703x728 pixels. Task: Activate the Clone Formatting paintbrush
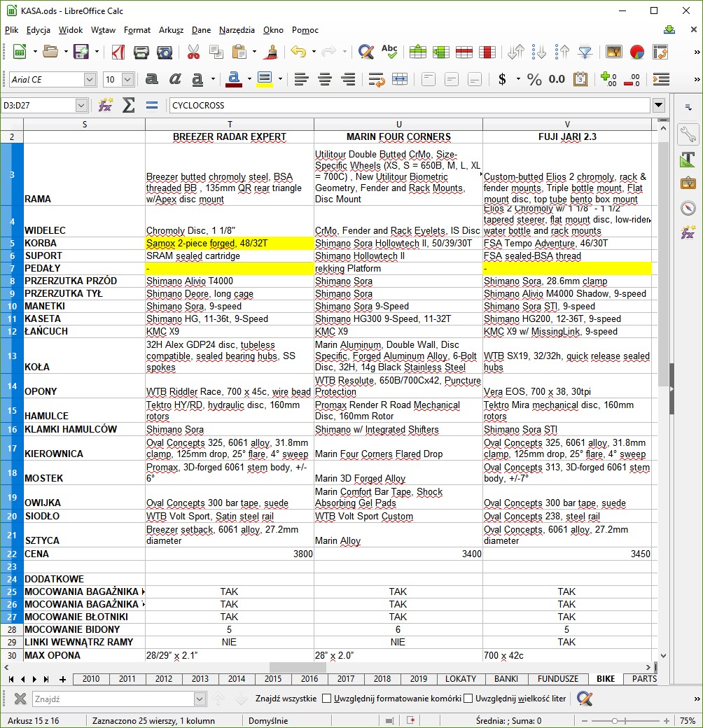(271, 52)
